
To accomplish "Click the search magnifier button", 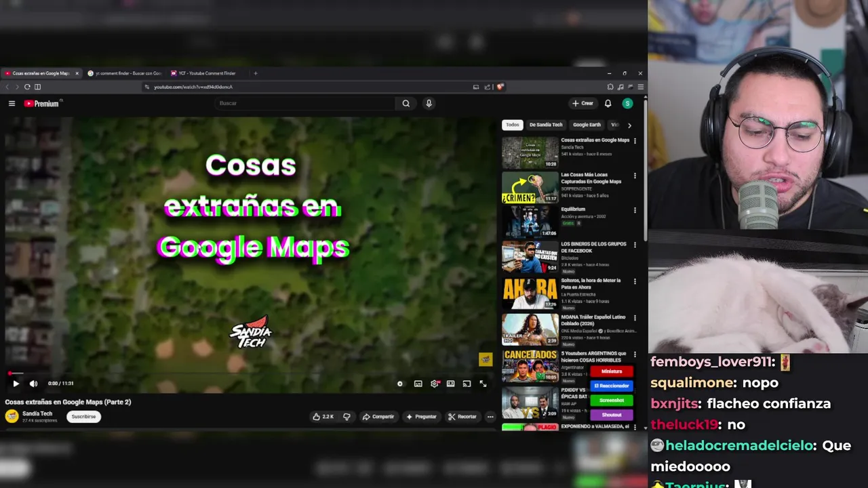I will tap(406, 103).
